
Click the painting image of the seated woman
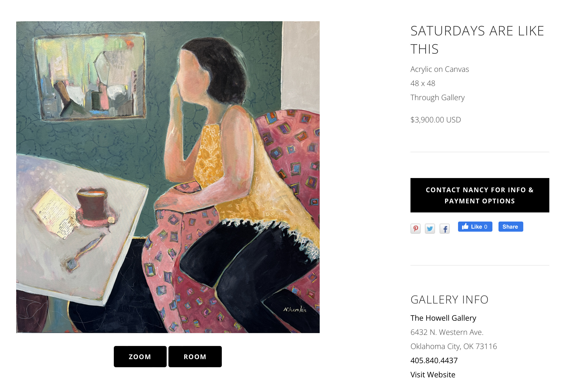(x=168, y=177)
